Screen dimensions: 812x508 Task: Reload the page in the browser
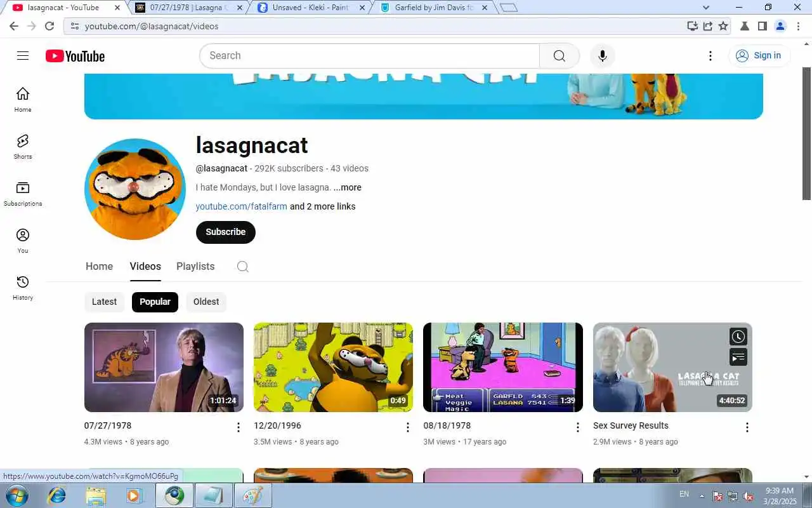[49, 26]
